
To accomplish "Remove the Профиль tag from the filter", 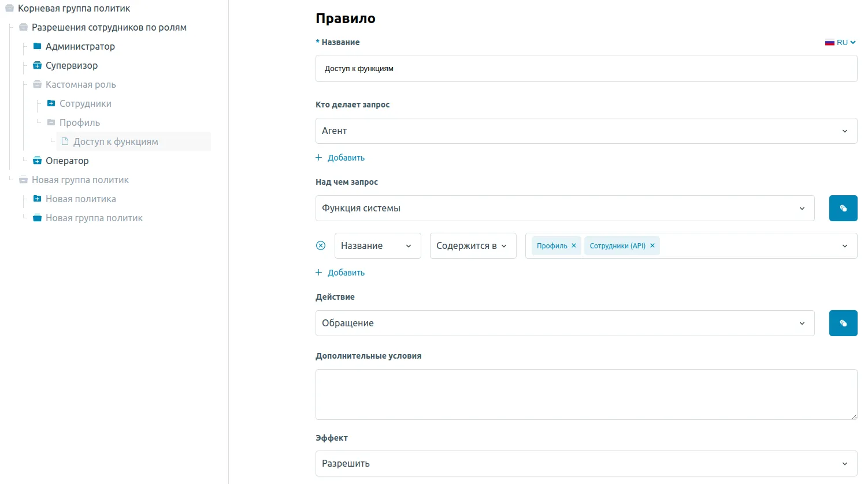I will tap(574, 245).
